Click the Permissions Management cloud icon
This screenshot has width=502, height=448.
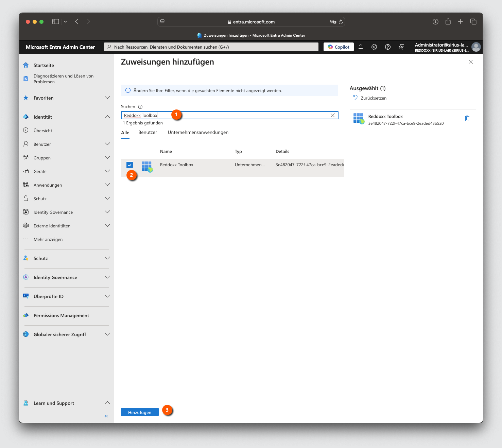click(x=26, y=315)
